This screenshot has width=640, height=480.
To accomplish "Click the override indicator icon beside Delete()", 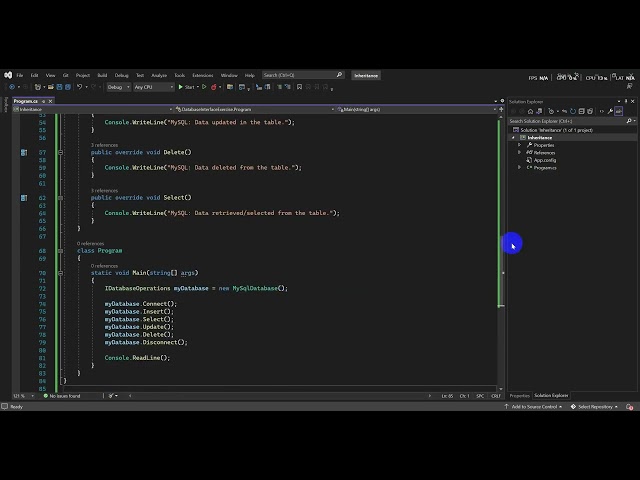I will click(24, 152).
